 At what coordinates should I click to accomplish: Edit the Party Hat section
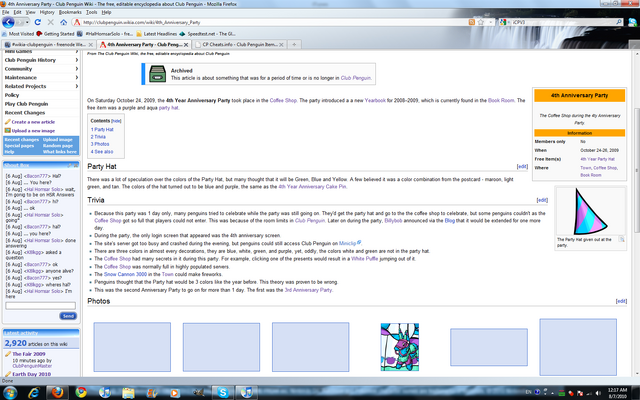tap(522, 167)
